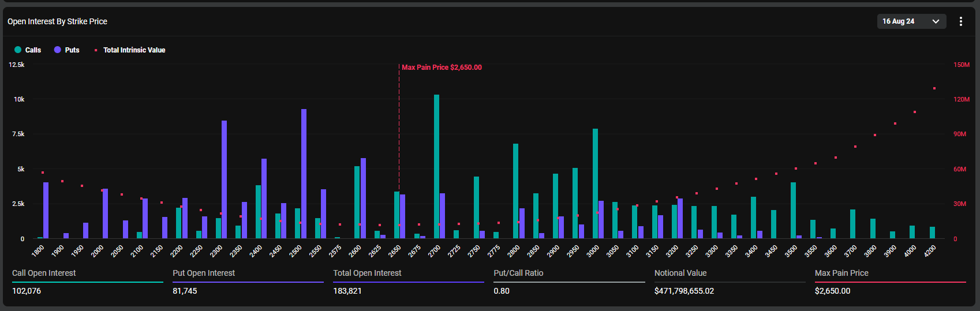Click the intrinsic value dot above 4200
980x311 pixels.
pos(934,88)
